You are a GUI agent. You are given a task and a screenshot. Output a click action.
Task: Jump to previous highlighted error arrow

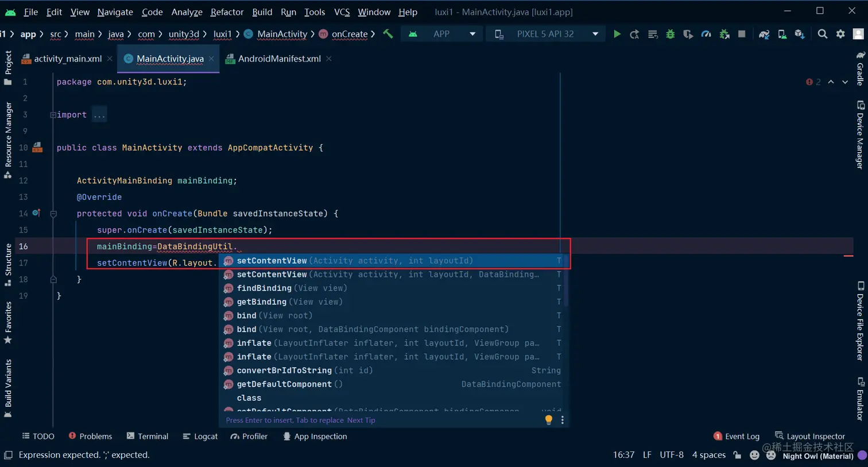point(831,82)
